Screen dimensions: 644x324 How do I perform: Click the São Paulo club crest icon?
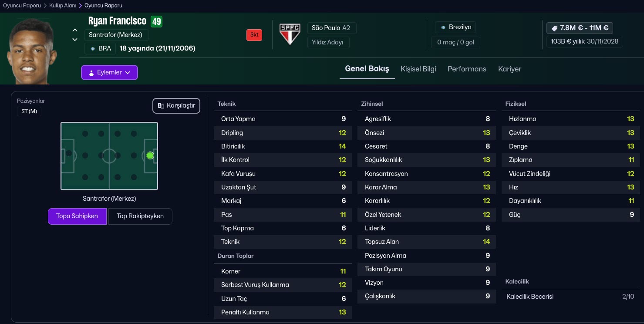(290, 34)
